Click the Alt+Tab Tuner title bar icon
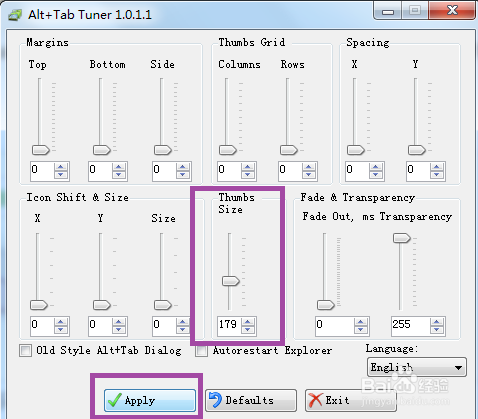The width and height of the screenshot is (478, 419). [15, 15]
